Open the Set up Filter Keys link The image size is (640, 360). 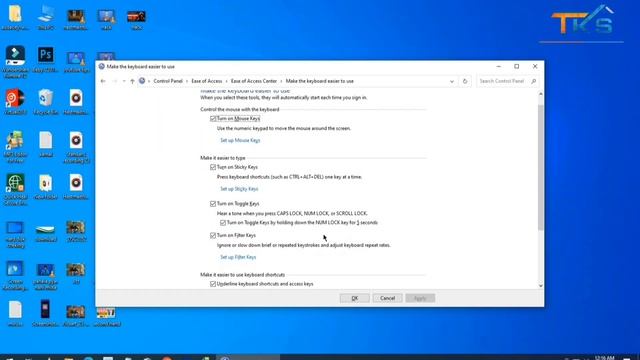click(x=238, y=257)
